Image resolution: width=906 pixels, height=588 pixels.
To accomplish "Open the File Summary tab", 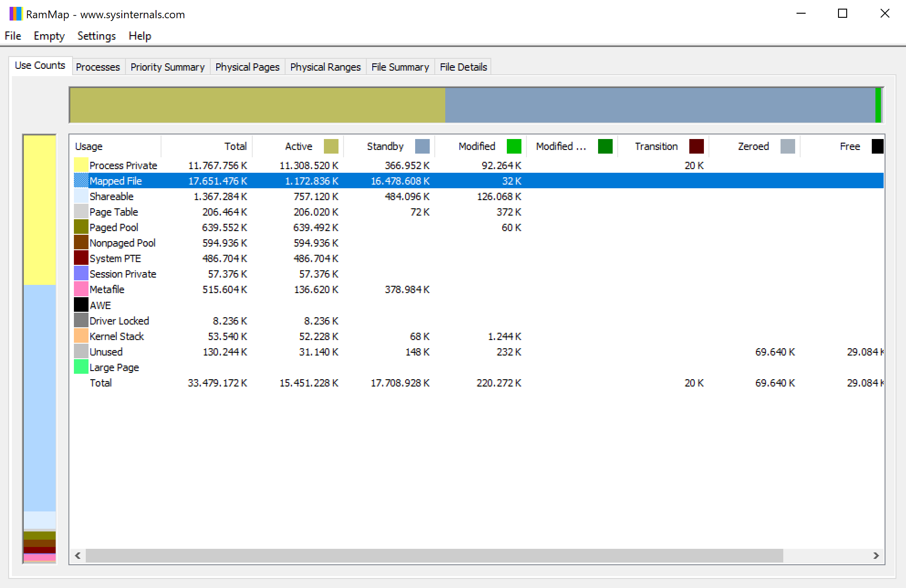I will pyautogui.click(x=400, y=67).
